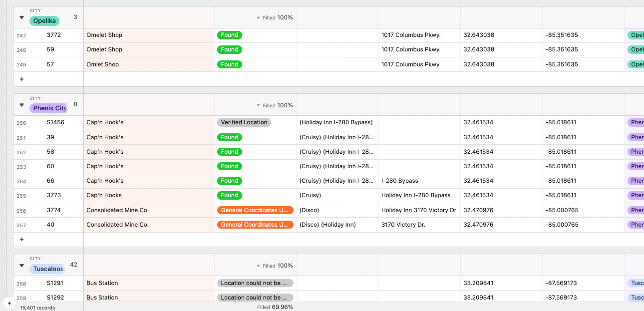The width and height of the screenshot is (644, 311).
Task: Click the purple Phenix City group label
Action: click(x=49, y=108)
